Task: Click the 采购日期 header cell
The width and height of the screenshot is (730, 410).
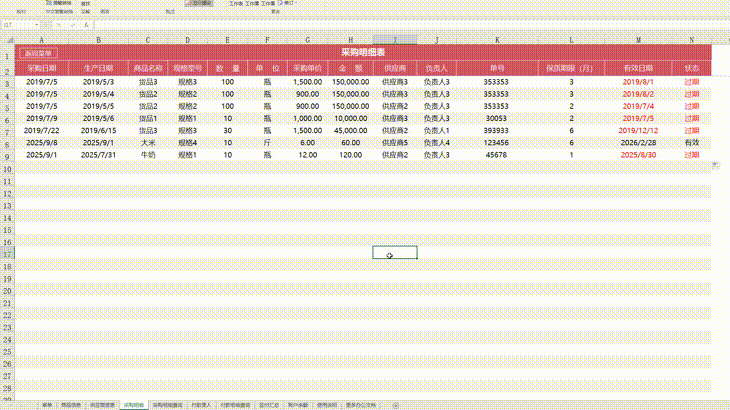Action: [x=41, y=68]
